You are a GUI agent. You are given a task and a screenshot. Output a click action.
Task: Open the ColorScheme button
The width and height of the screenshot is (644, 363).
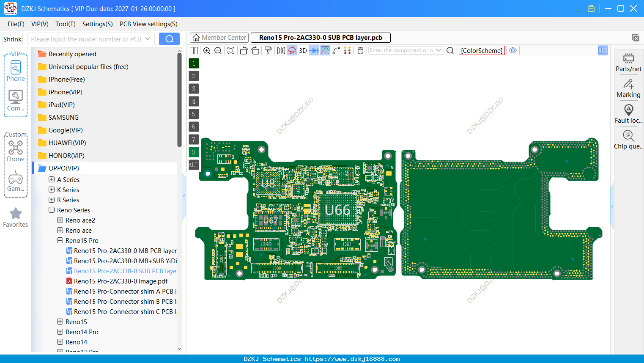click(x=482, y=51)
